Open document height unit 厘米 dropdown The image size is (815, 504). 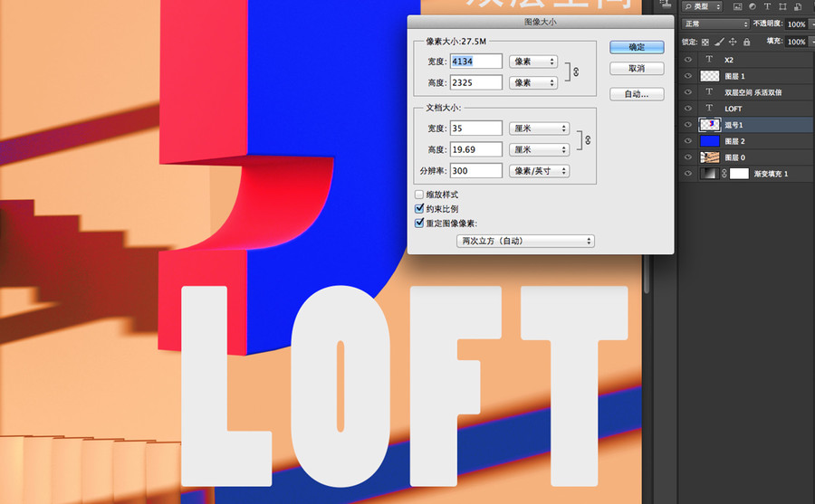539,149
